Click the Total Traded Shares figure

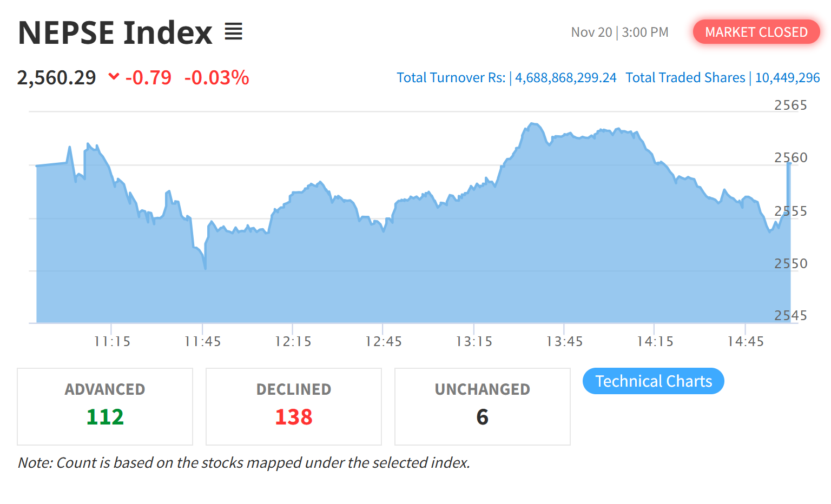pos(787,78)
